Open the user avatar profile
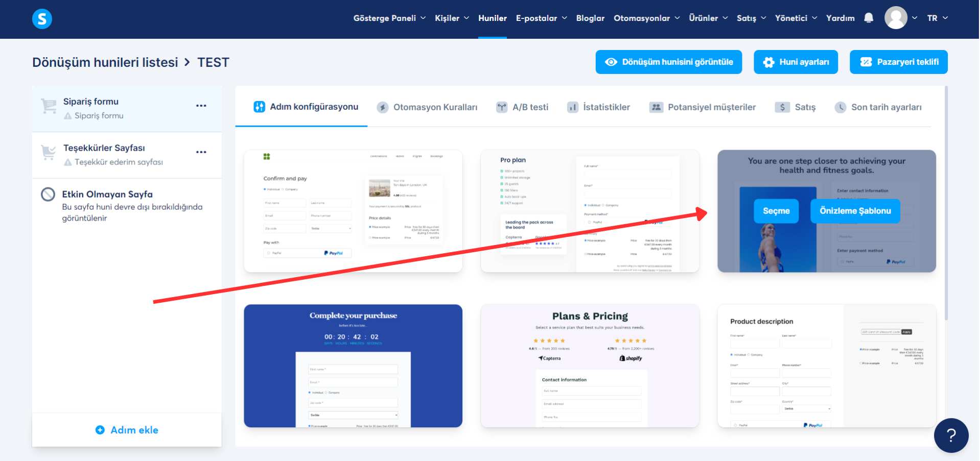This screenshot has width=980, height=461. (896, 18)
